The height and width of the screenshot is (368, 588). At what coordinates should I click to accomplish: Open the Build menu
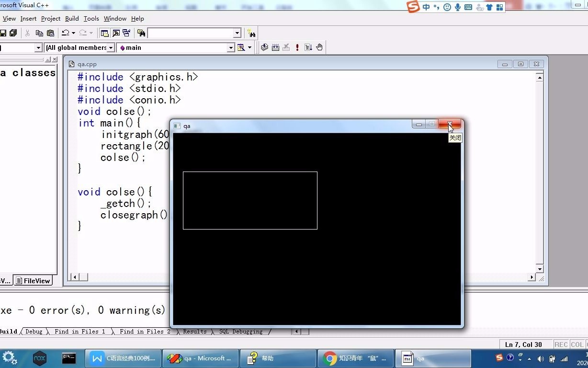(x=72, y=18)
